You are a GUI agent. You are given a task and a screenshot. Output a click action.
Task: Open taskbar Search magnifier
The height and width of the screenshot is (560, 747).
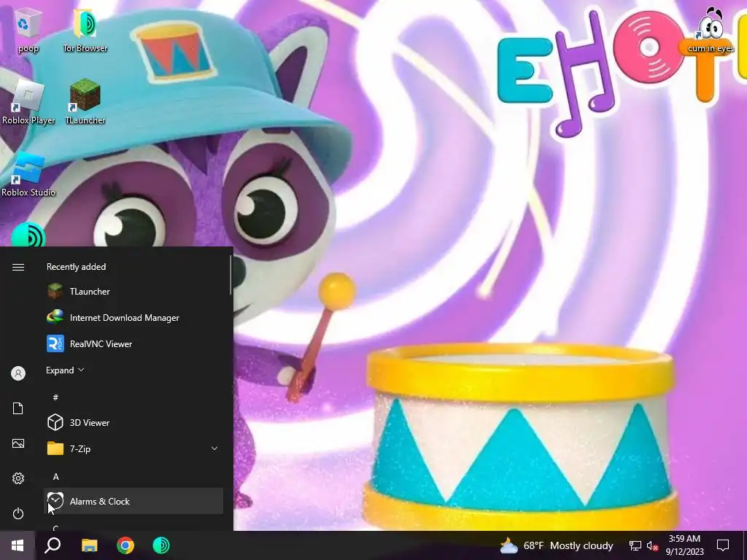coord(53,545)
